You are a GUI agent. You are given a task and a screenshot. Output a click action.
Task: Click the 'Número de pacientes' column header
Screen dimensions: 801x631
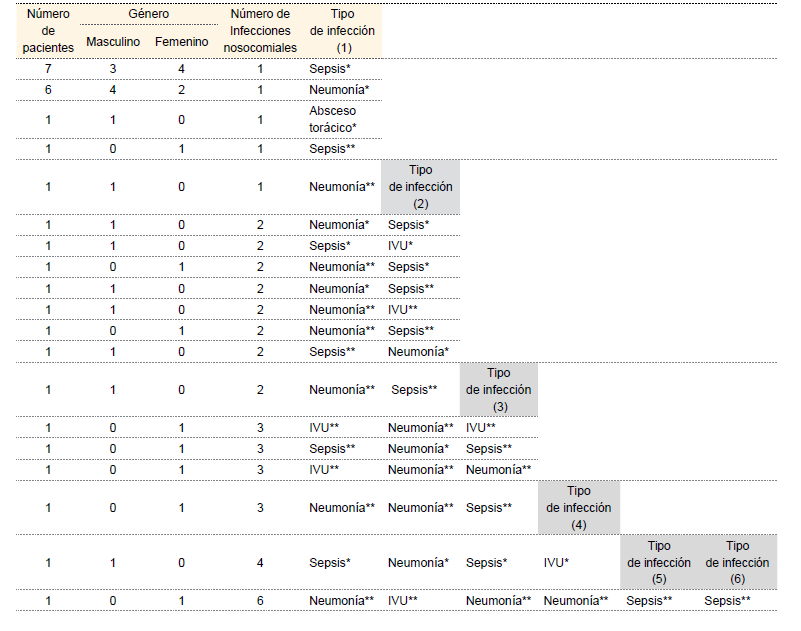coord(47,30)
